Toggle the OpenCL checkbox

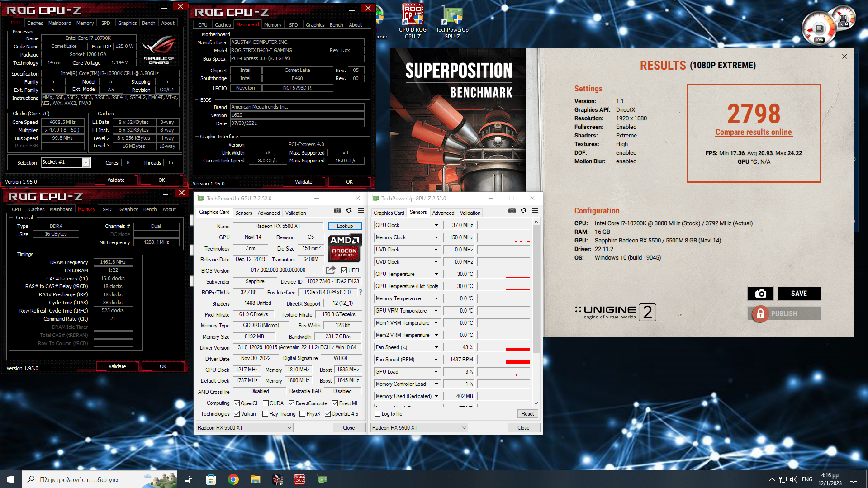coord(237,403)
